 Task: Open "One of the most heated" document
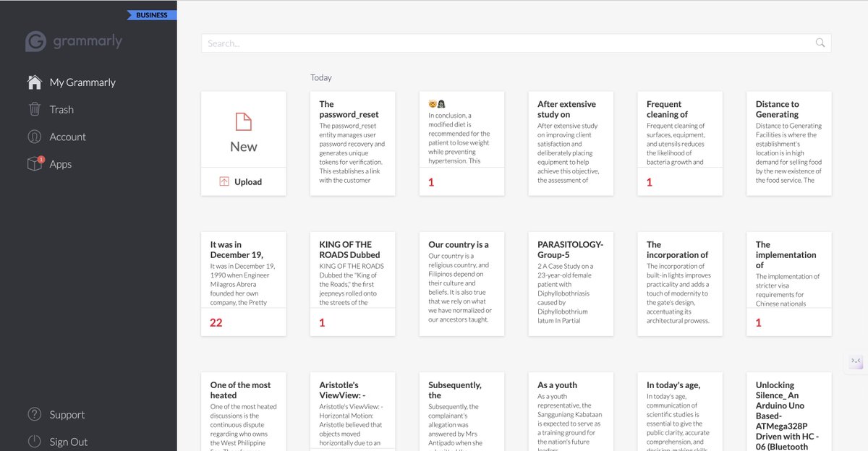(244, 412)
